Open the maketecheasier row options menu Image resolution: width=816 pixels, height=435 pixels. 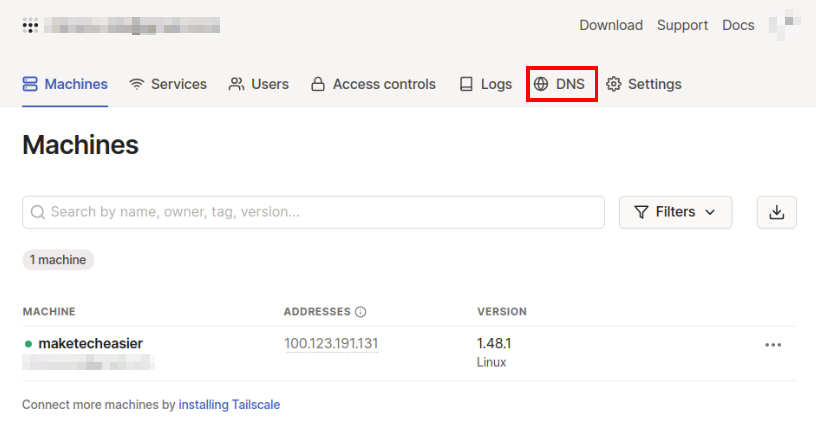[773, 345]
